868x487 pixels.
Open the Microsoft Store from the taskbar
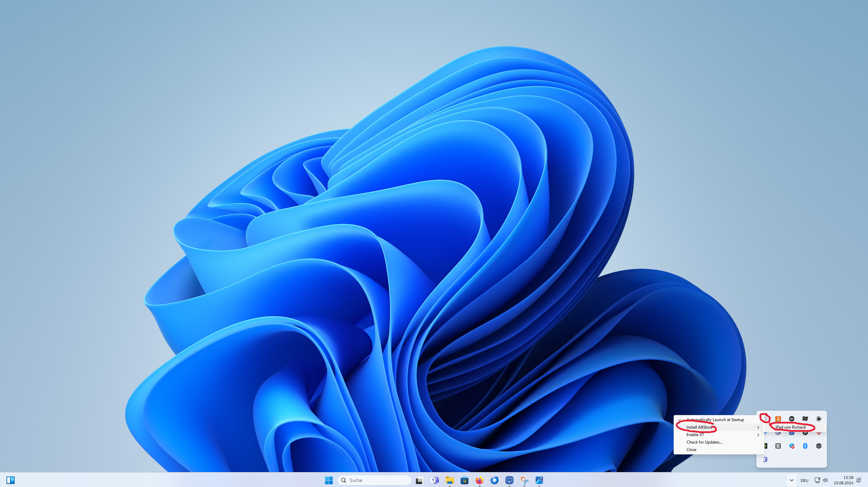(464, 480)
